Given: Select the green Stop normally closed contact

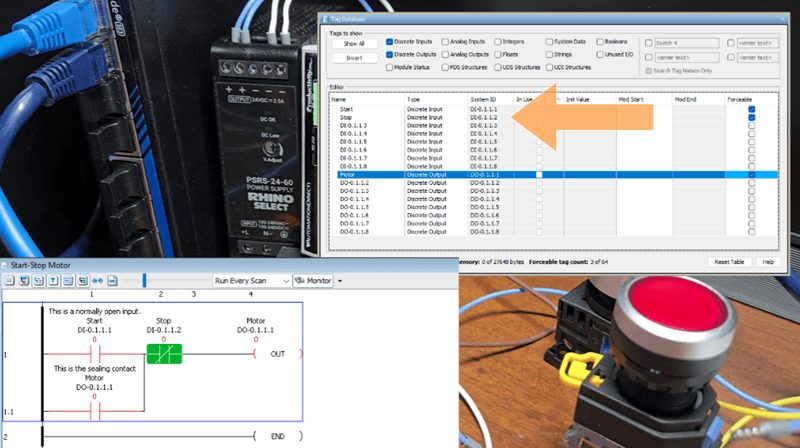Looking at the screenshot, I should (x=164, y=354).
